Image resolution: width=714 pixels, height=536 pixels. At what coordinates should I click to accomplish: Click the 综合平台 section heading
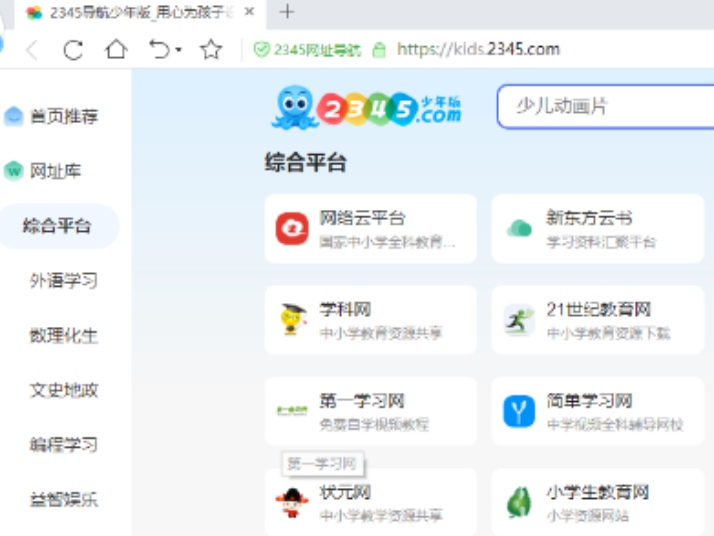coord(306,163)
